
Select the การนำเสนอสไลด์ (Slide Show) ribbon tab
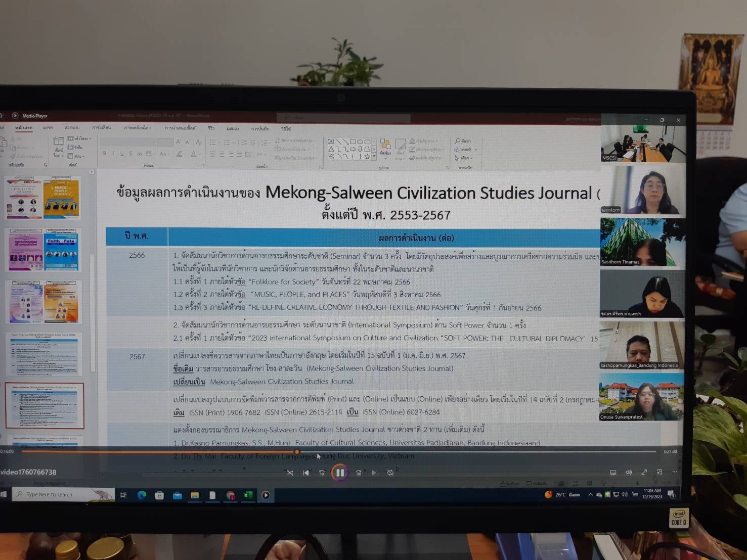point(180,128)
